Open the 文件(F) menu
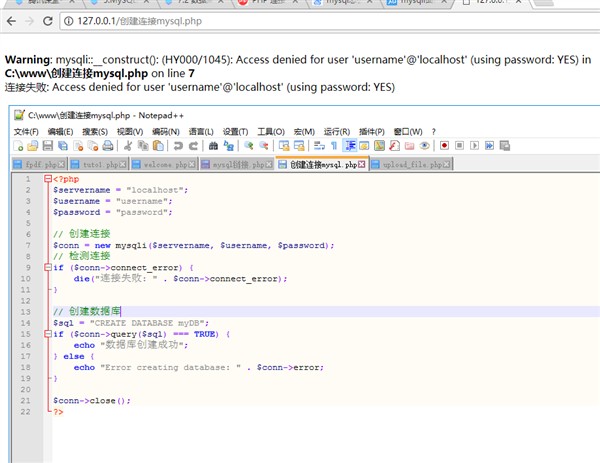600x463 pixels. tap(25, 131)
